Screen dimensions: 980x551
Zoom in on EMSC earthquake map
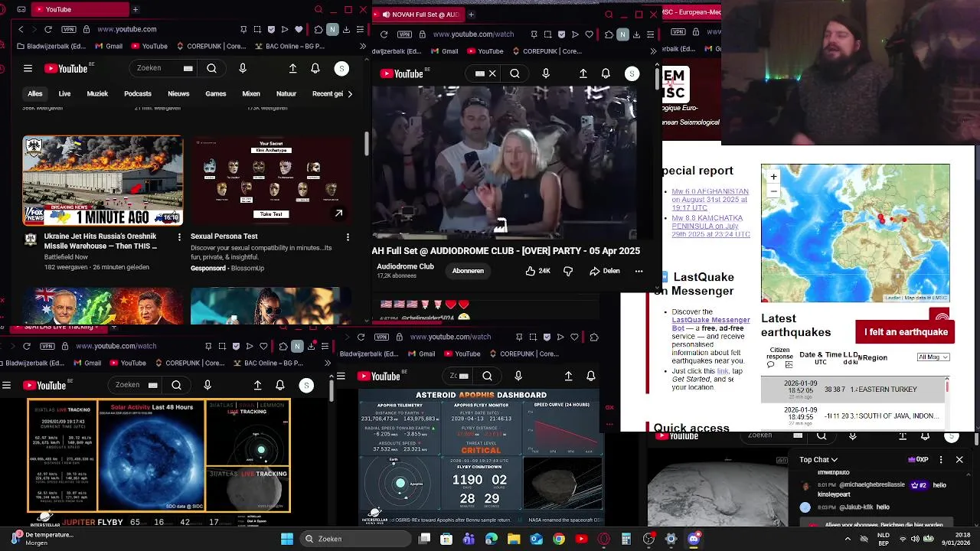point(773,177)
